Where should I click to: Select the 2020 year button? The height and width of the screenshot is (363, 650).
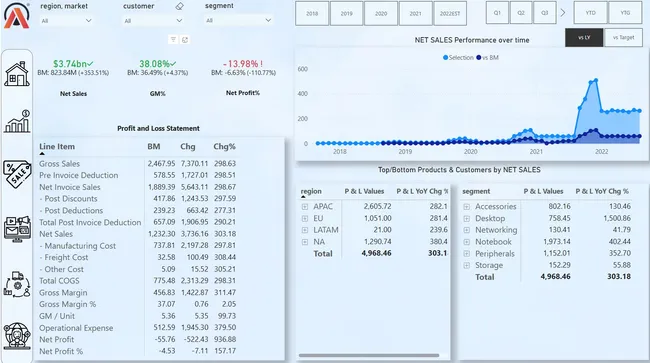click(x=381, y=13)
